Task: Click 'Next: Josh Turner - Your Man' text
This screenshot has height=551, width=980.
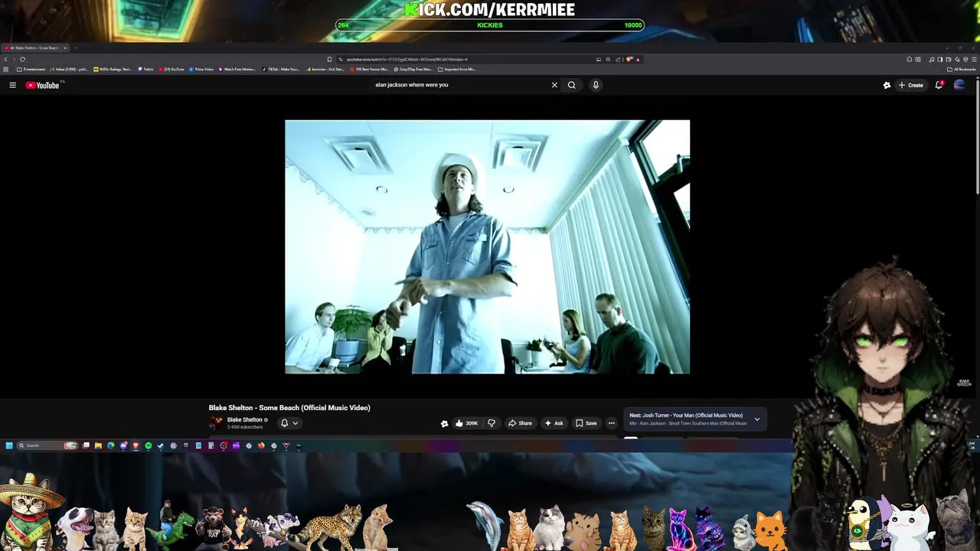Action: [x=686, y=416]
